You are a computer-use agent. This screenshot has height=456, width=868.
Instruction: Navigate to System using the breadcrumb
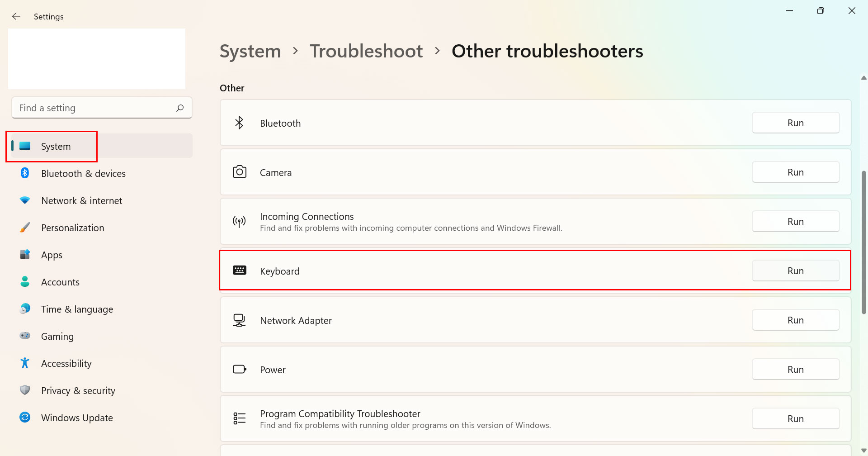point(250,51)
